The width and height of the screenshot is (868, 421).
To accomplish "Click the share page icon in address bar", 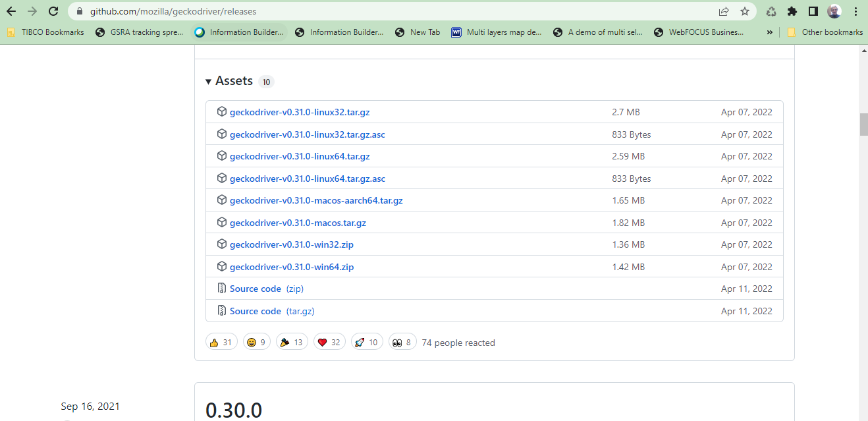I will click(x=724, y=11).
